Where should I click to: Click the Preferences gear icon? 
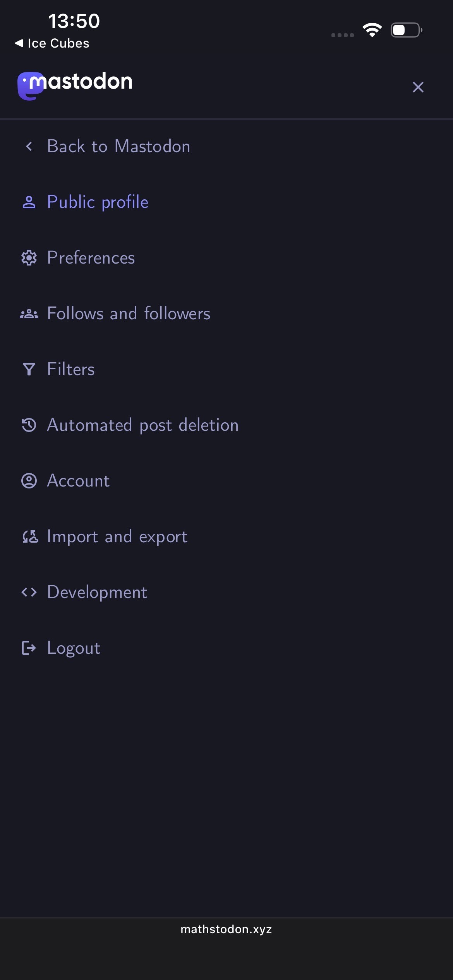click(x=29, y=258)
